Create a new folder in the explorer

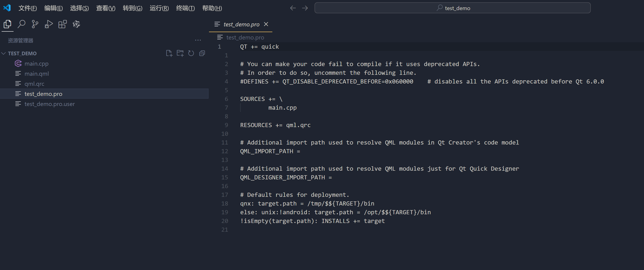pyautogui.click(x=180, y=53)
